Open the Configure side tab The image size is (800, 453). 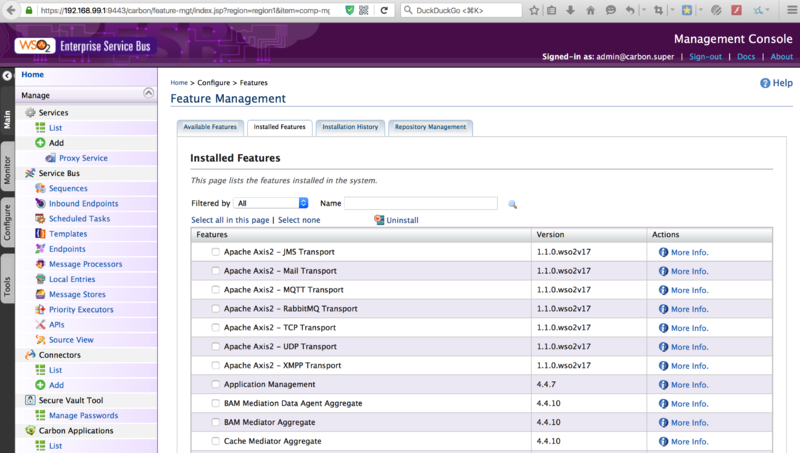[7, 222]
